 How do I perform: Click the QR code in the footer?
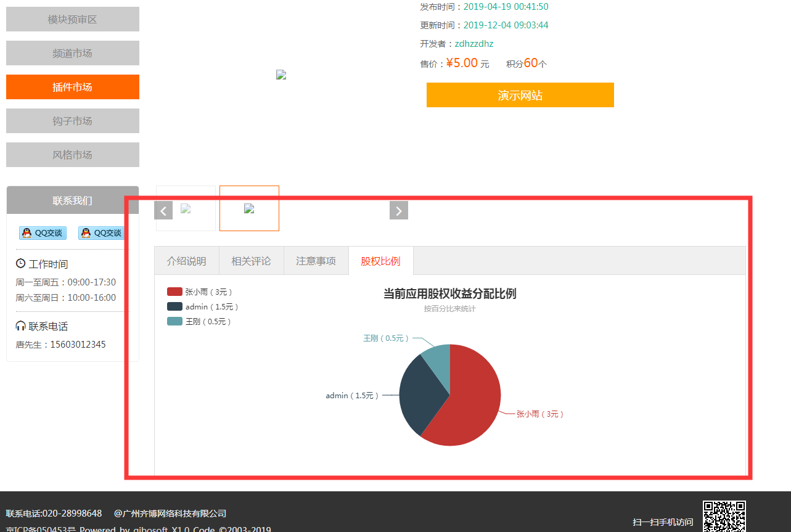point(724,517)
